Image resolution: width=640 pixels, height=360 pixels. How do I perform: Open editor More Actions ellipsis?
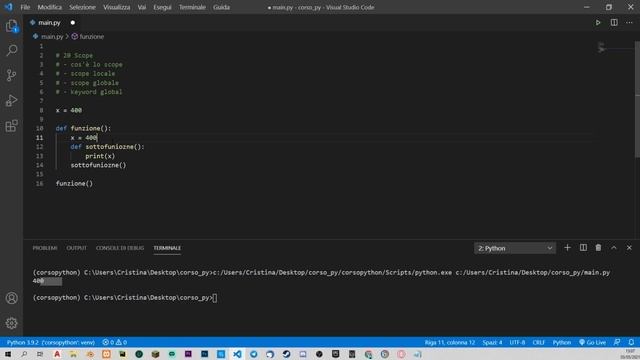click(629, 22)
